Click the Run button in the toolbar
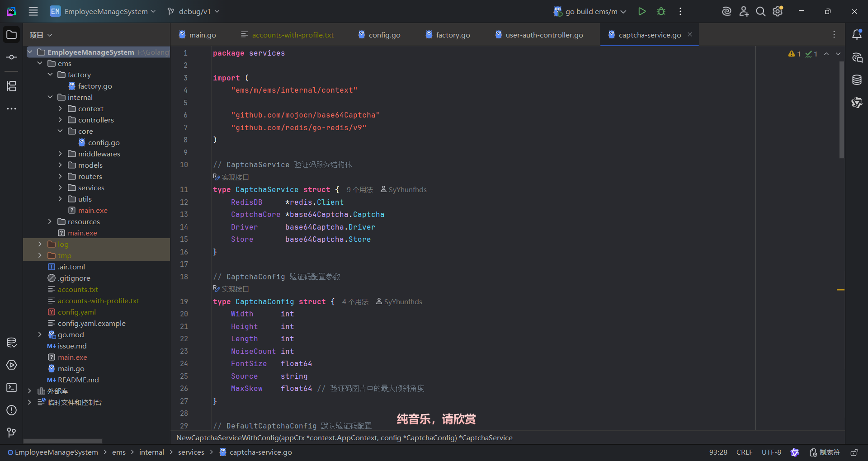Screen dimensions: 868x461 [x=642, y=11]
